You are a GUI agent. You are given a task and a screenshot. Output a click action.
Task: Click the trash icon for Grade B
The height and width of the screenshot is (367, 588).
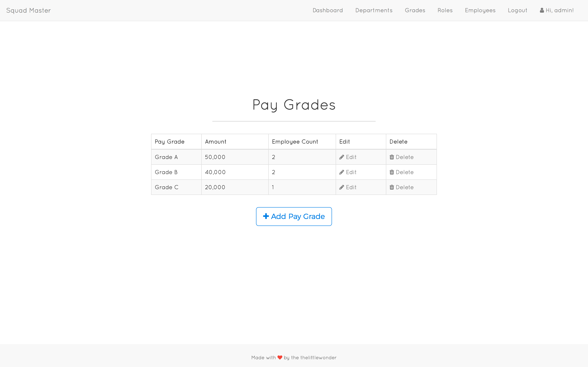click(392, 172)
